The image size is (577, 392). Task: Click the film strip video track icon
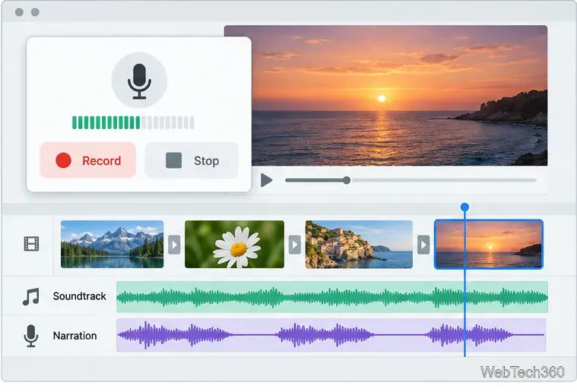[x=31, y=244]
